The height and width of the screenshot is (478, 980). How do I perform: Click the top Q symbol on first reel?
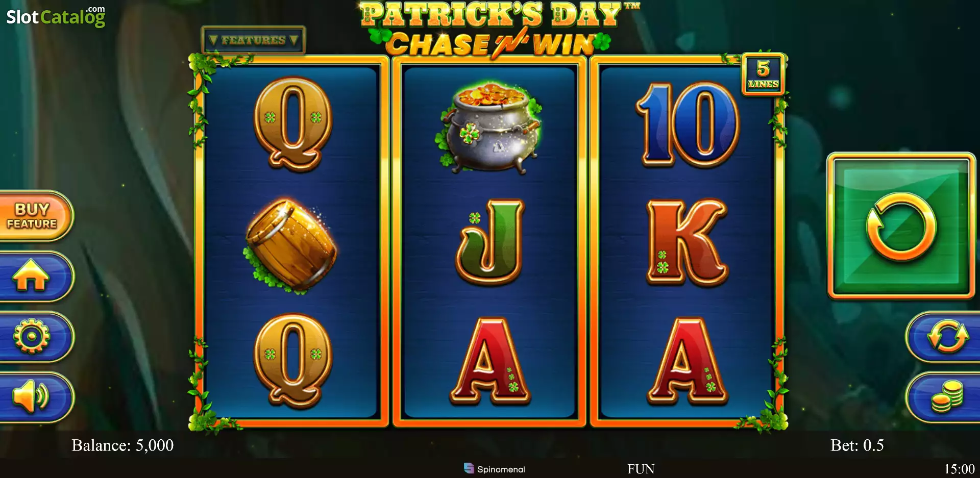pos(293,124)
